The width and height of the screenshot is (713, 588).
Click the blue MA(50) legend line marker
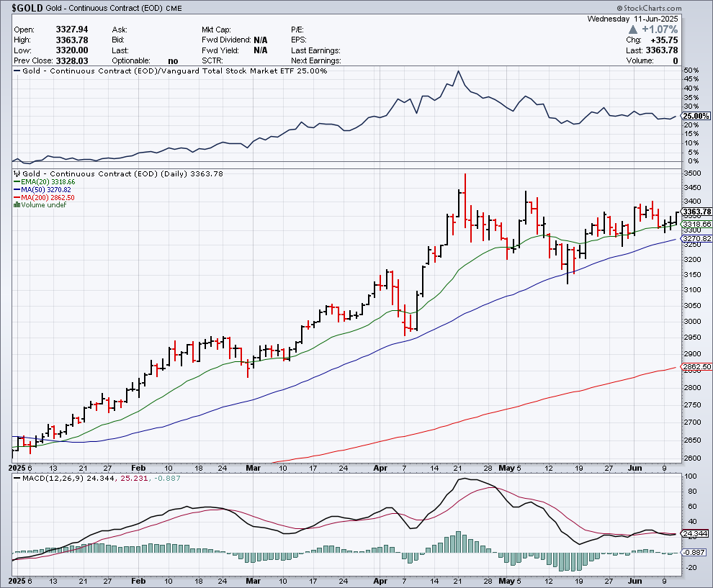(x=16, y=190)
